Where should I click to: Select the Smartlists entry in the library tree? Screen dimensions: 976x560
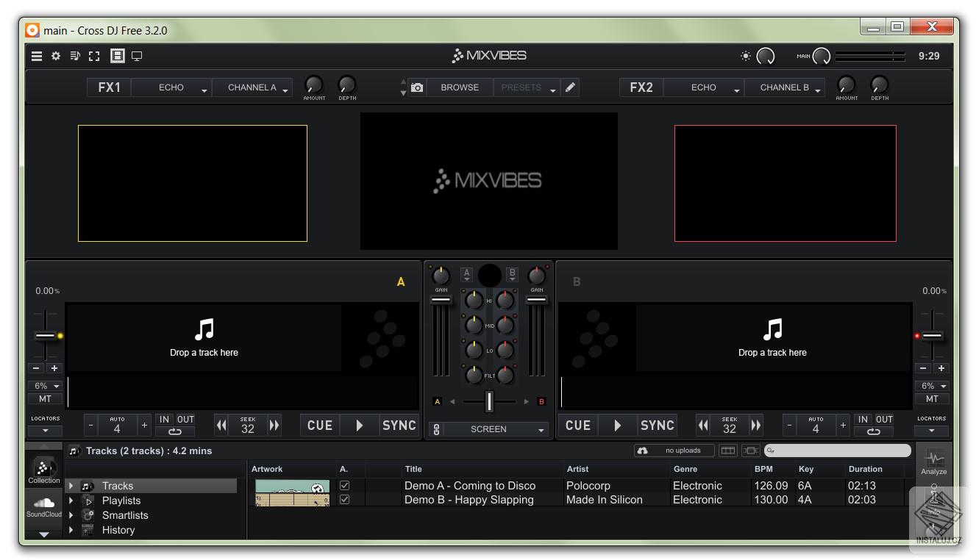tap(124, 515)
